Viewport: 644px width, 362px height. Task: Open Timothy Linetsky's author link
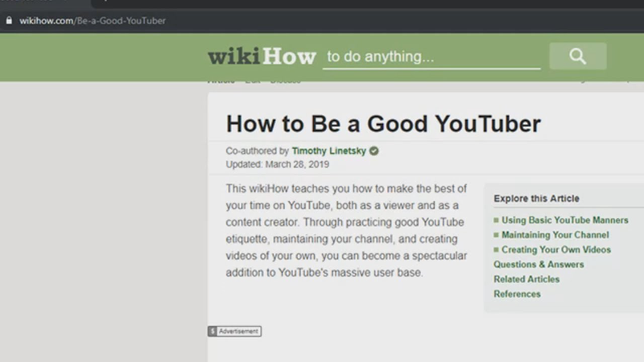pyautogui.click(x=329, y=150)
